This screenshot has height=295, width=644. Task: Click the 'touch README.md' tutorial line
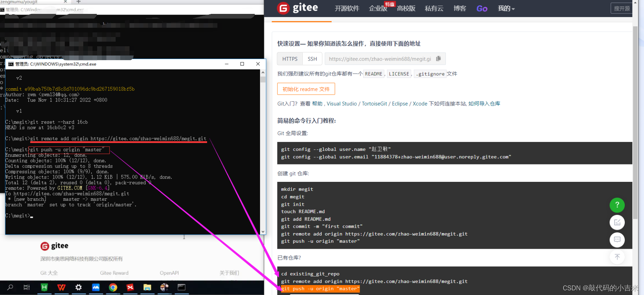coord(303,211)
